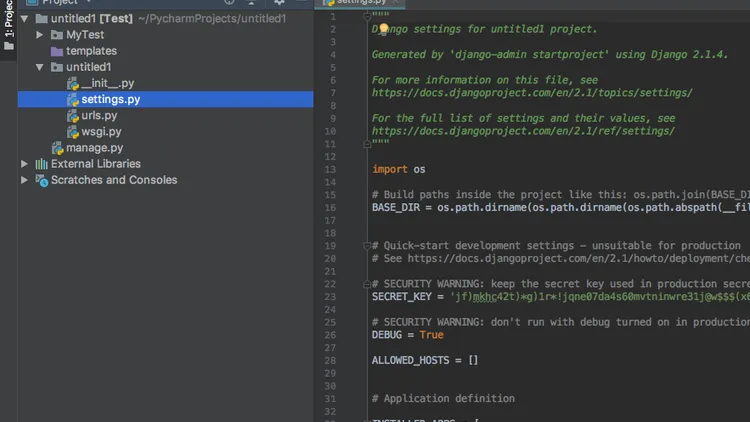Click the ref/settings docs URL in docstring
The height and width of the screenshot is (422, 750).
523,131
